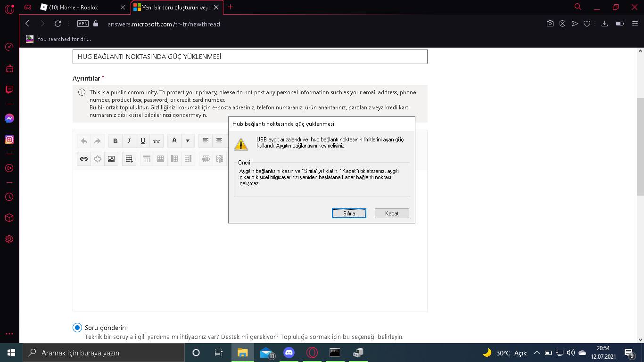Click the sidebar three dots menu
Screen dimensions: 644x362
pyautogui.click(x=9, y=333)
